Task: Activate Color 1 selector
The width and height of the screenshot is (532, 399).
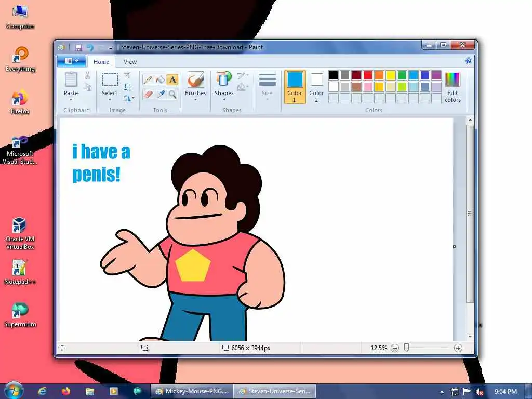Action: (x=295, y=87)
